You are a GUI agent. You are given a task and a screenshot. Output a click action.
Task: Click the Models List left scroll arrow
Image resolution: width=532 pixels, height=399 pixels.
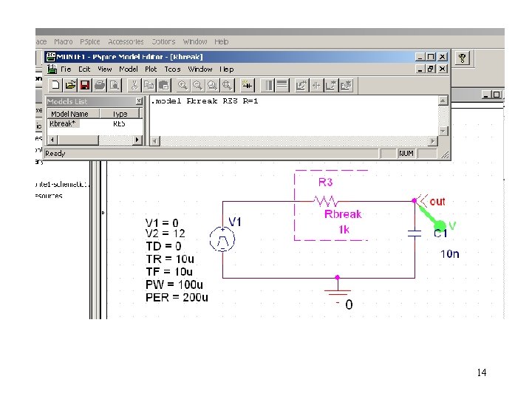52,140
